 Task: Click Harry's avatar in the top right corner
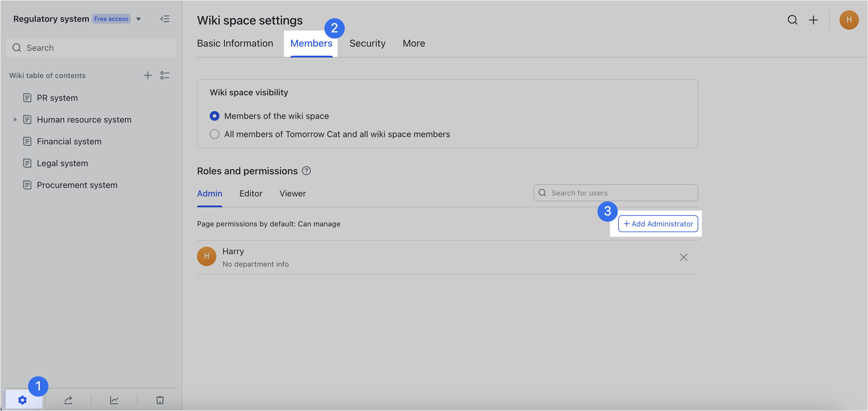(x=849, y=20)
